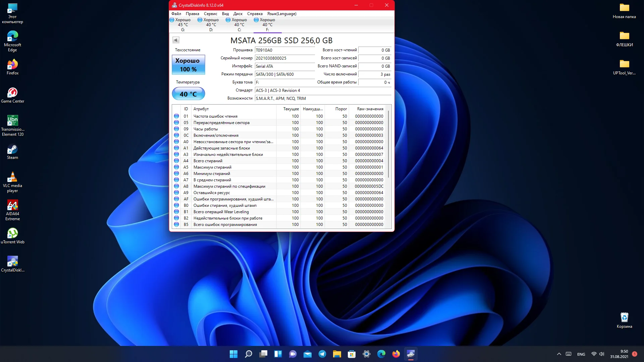The height and width of the screenshot is (362, 644).
Task: Open the Диск menu
Action: click(238, 14)
